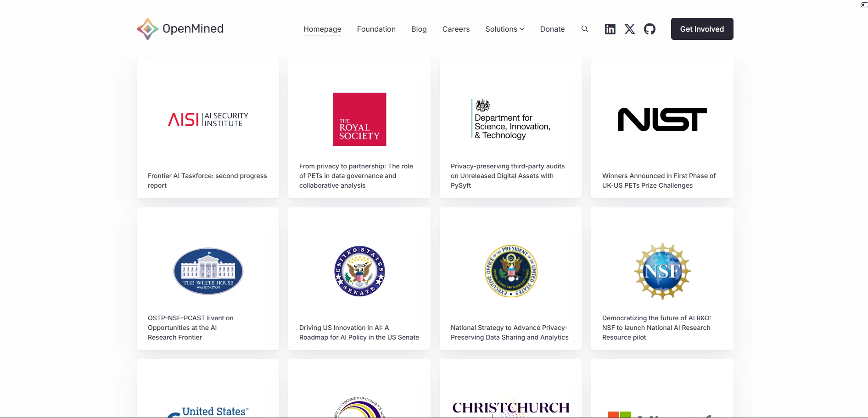Click the partially visible United States logo card
868x418 pixels.
coord(208,389)
